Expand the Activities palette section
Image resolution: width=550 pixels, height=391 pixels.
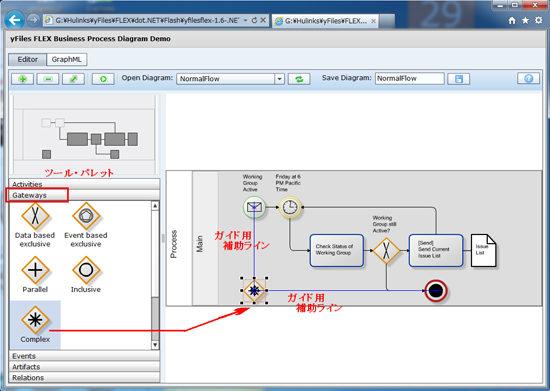pyautogui.click(x=84, y=184)
